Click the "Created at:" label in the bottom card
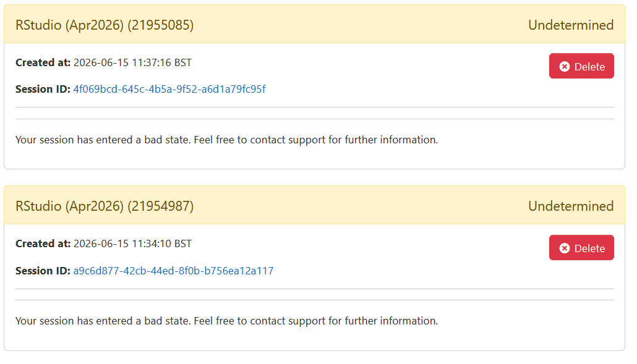Screen dimensions: 637x364 [x=43, y=243]
